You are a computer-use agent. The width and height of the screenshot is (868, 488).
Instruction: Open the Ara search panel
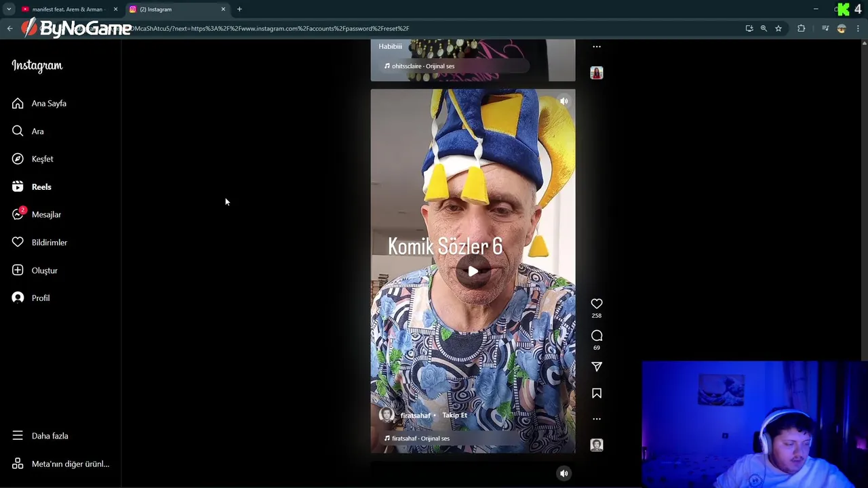(x=28, y=131)
